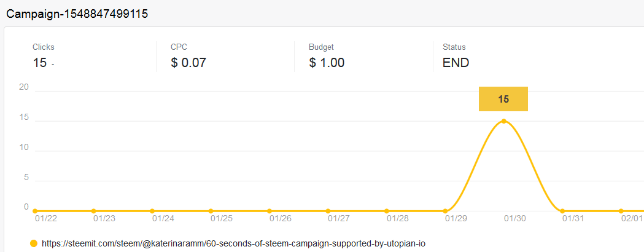644x252 pixels.
Task: Click the CPC value $ 0.07
Action: 188,63
